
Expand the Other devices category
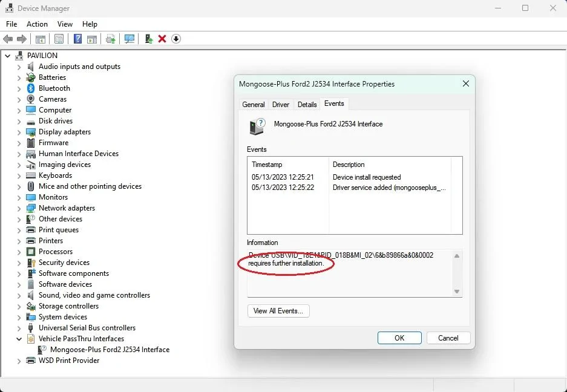pos(19,220)
